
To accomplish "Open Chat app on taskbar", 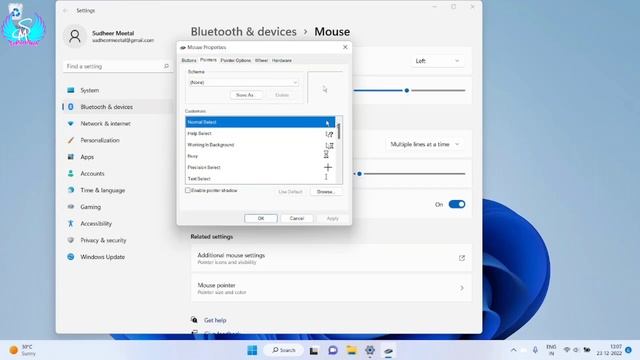I will click(333, 350).
